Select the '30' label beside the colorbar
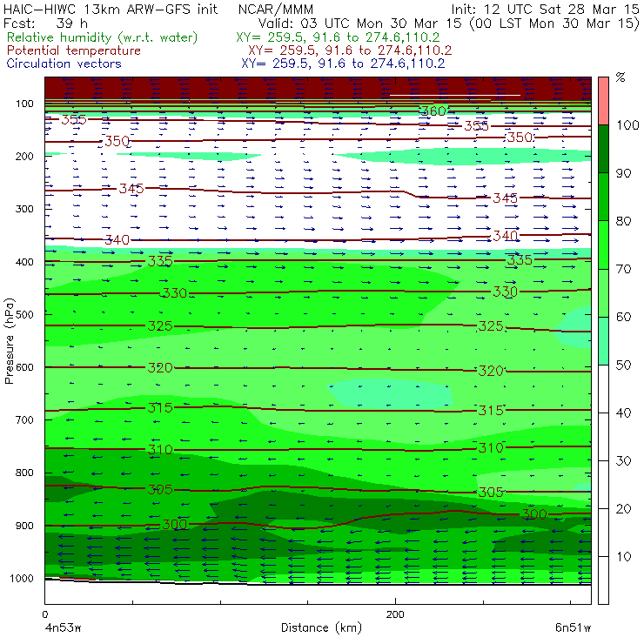Screen dimensions: 644x644 pyautogui.click(x=623, y=461)
